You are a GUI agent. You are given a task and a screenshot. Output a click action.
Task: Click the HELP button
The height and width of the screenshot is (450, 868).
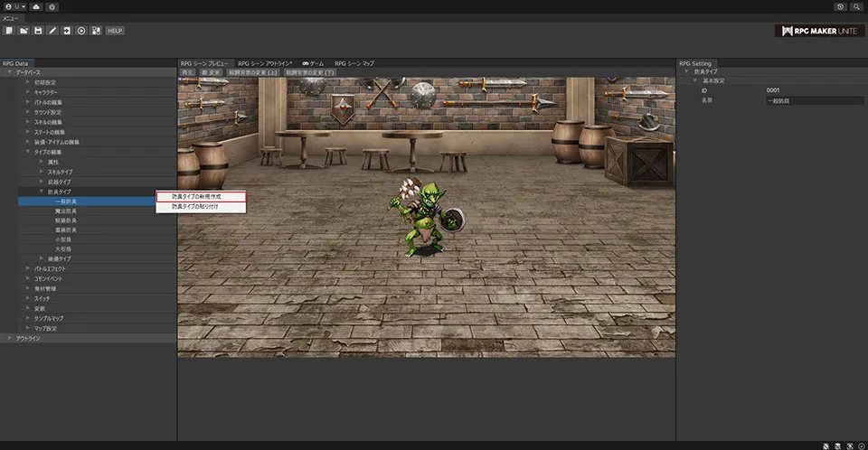[115, 31]
